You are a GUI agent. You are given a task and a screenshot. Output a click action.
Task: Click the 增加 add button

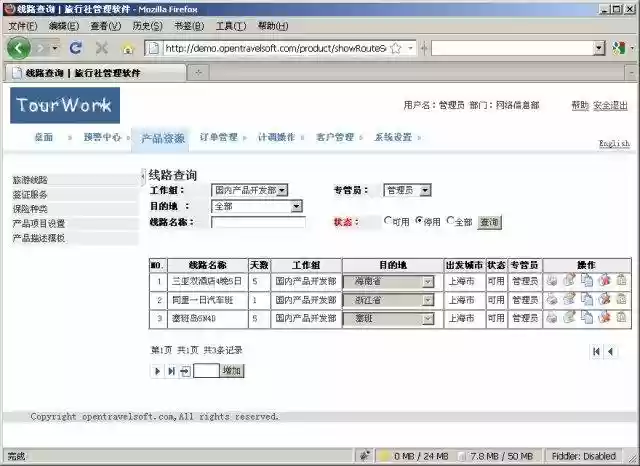232,371
